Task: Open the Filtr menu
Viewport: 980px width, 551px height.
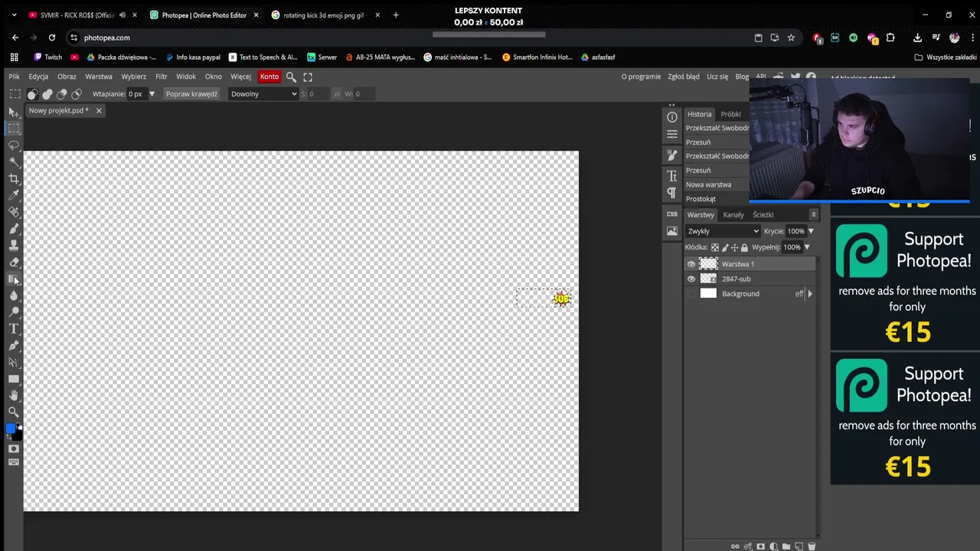Action: (161, 77)
